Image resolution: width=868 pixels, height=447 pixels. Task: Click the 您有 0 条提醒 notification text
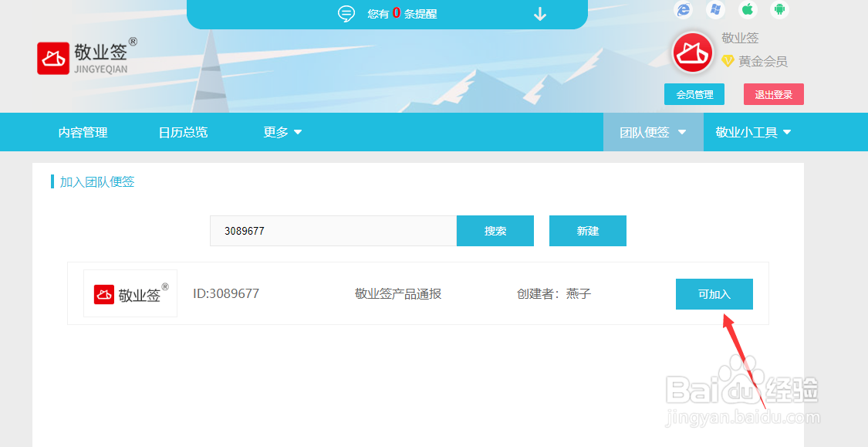[403, 14]
